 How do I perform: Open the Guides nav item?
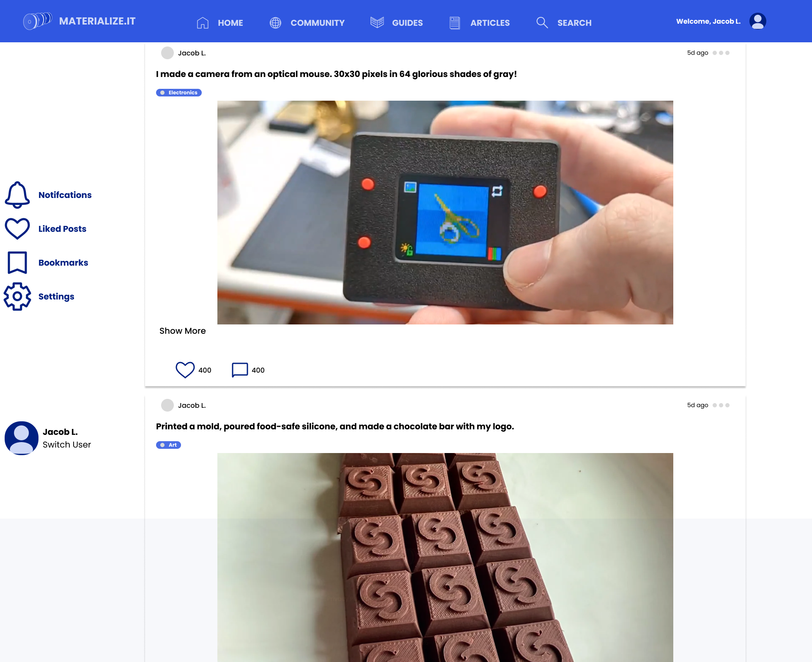pyautogui.click(x=396, y=23)
